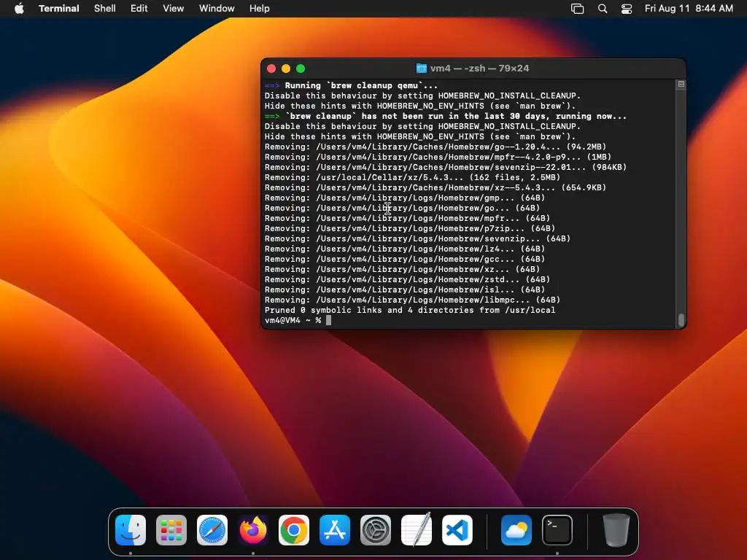The height and width of the screenshot is (560, 747).
Task: Click the line removing mpfr--4.2.0-p9 (1MB)
Action: pos(438,157)
